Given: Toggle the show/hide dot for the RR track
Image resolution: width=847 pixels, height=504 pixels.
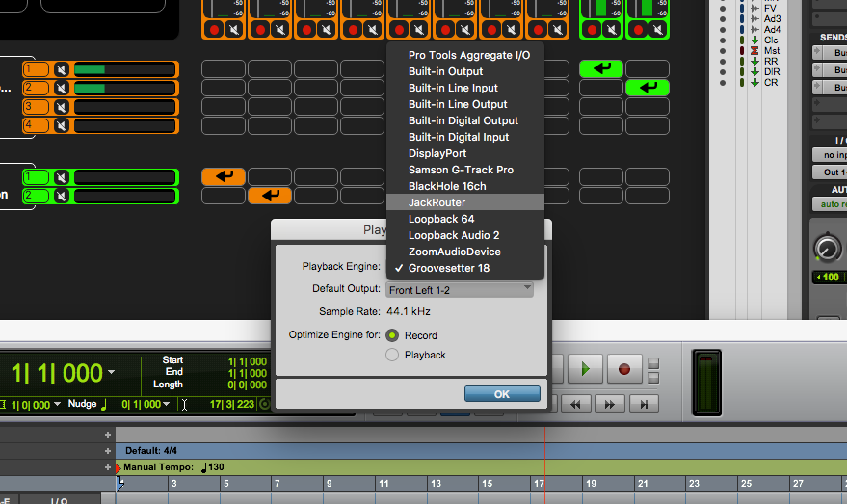Looking at the screenshot, I should [723, 62].
